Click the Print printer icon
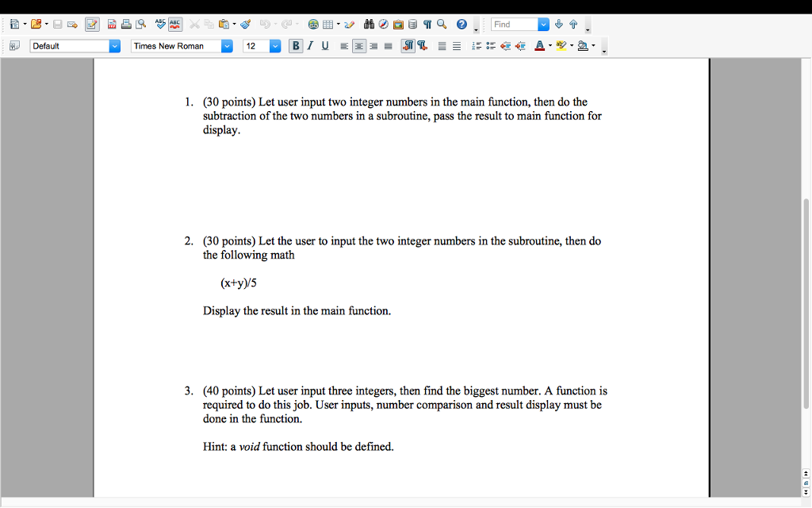 pos(126,25)
